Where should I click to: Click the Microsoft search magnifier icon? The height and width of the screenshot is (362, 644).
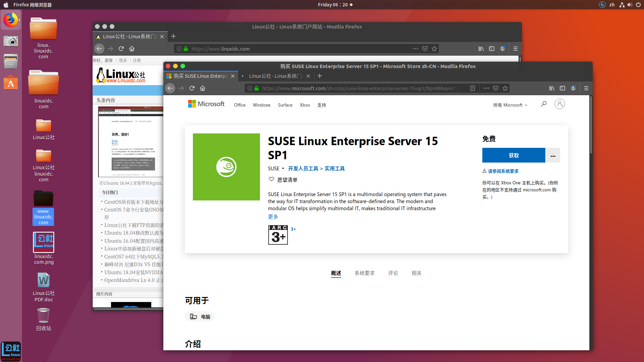click(x=544, y=104)
